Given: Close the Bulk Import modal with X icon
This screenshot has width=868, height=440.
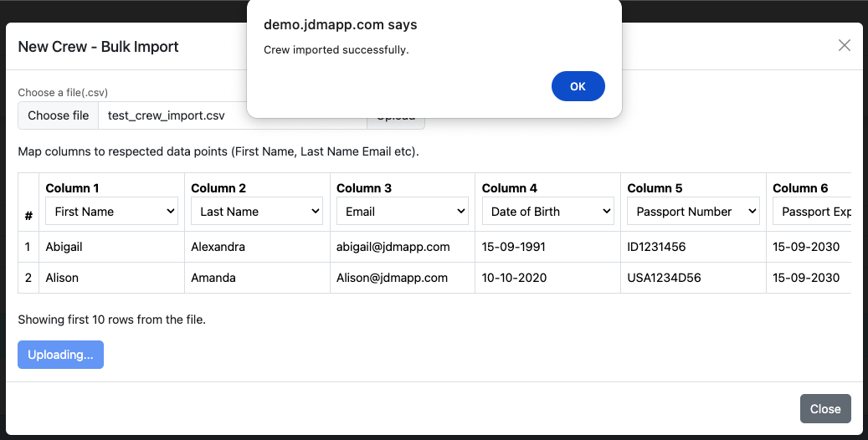Looking at the screenshot, I should tap(844, 46).
